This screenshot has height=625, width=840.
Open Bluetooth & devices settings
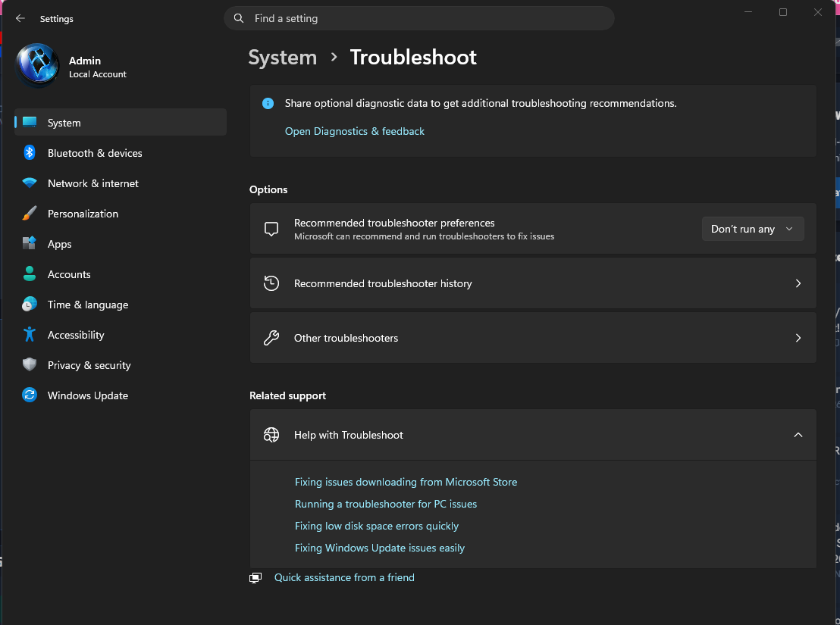point(121,152)
